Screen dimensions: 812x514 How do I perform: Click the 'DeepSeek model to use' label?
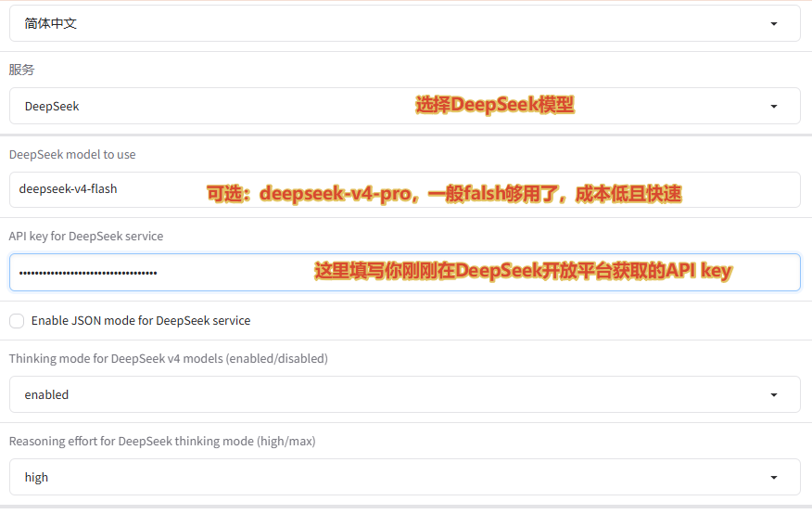pyautogui.click(x=72, y=154)
